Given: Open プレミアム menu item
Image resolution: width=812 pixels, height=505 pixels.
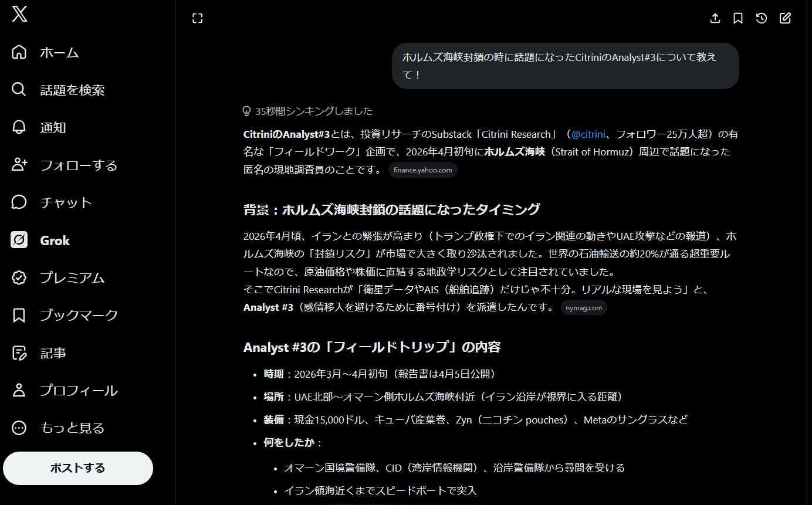Looking at the screenshot, I should tap(72, 277).
